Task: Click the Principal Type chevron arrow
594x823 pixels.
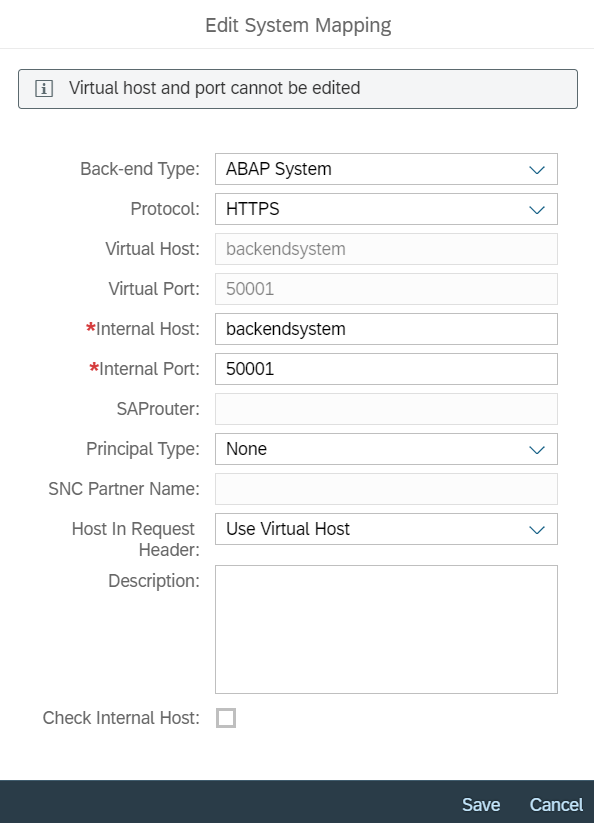Action: coord(537,449)
